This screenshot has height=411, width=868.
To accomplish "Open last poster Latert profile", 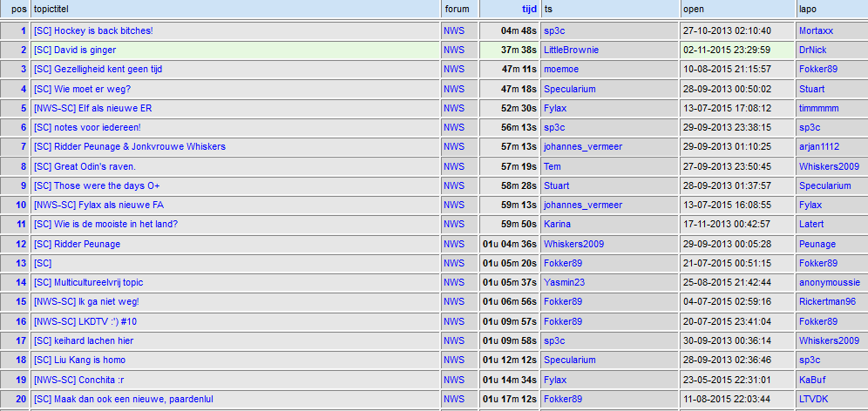I will coord(811,225).
